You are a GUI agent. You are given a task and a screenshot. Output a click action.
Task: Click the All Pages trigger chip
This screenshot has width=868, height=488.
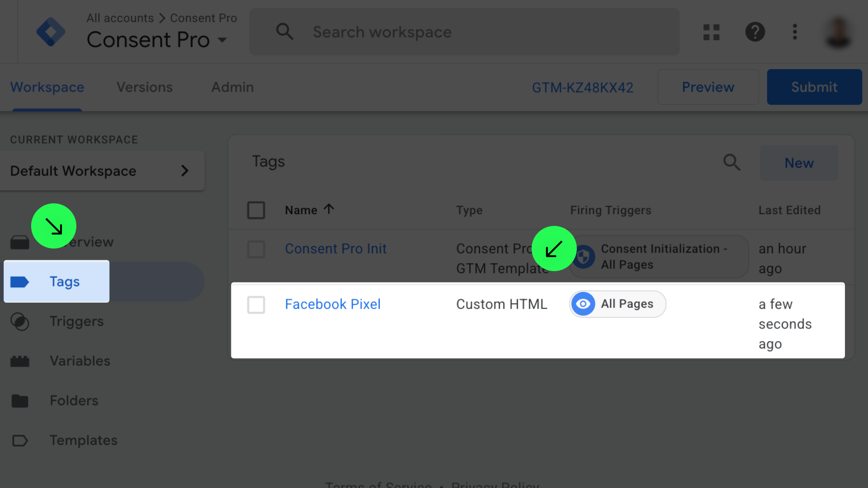[x=618, y=304]
